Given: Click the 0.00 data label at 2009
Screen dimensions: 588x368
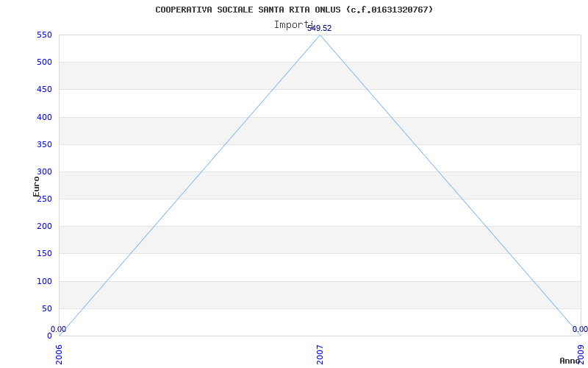Looking at the screenshot, I should tap(580, 329).
